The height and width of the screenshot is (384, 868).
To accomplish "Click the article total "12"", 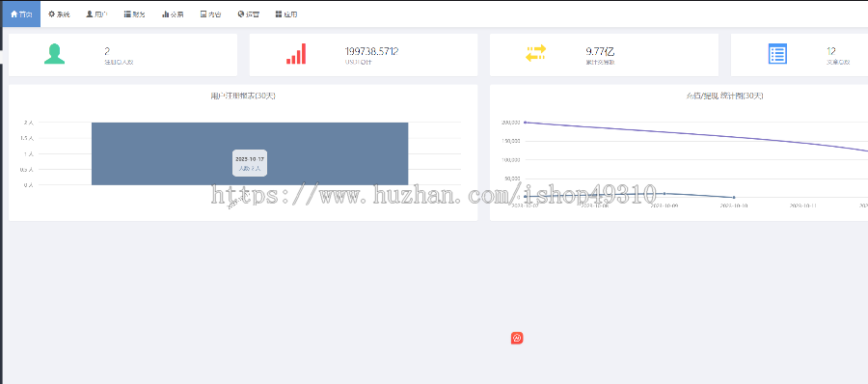I will pyautogui.click(x=831, y=51).
